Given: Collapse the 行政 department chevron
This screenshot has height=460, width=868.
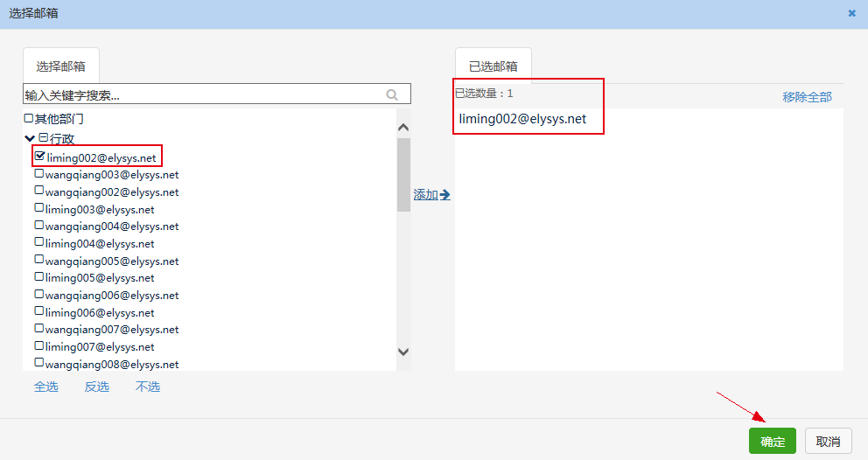Looking at the screenshot, I should click(x=30, y=138).
